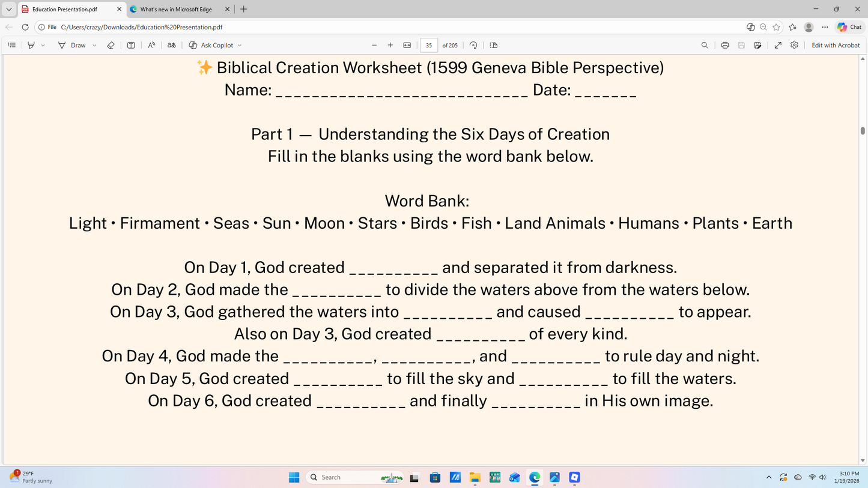The width and height of the screenshot is (868, 488).
Task: Enter full screen mode for PDF
Action: click(778, 45)
